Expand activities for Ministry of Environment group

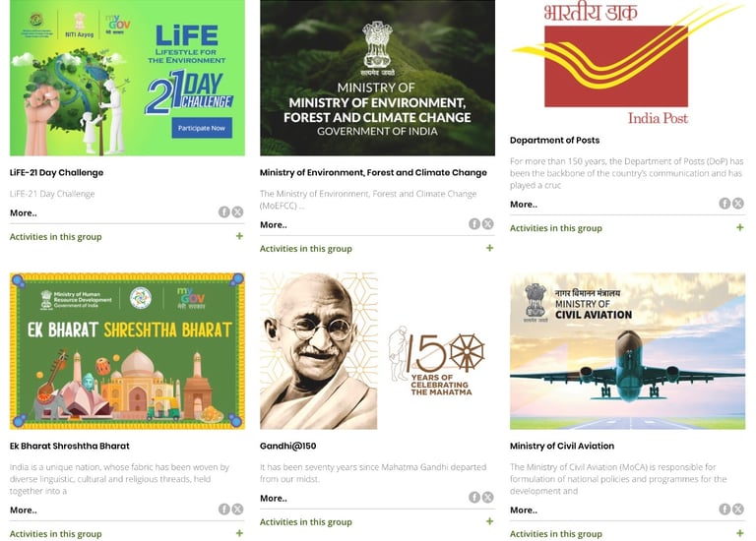tap(490, 248)
